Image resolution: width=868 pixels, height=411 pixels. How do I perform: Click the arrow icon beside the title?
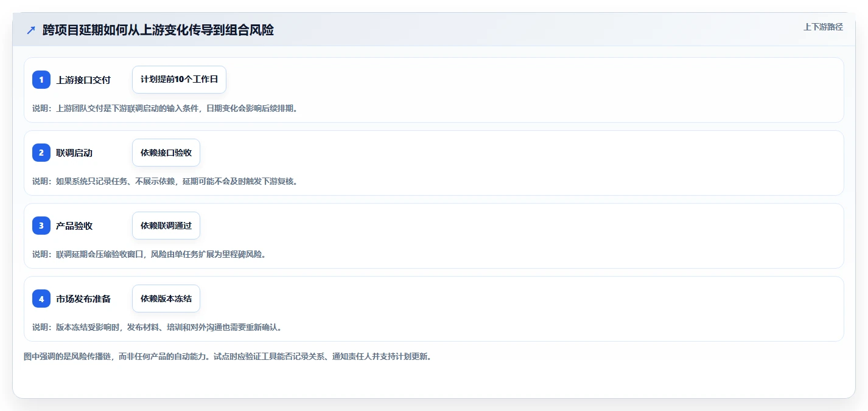pyautogui.click(x=31, y=30)
